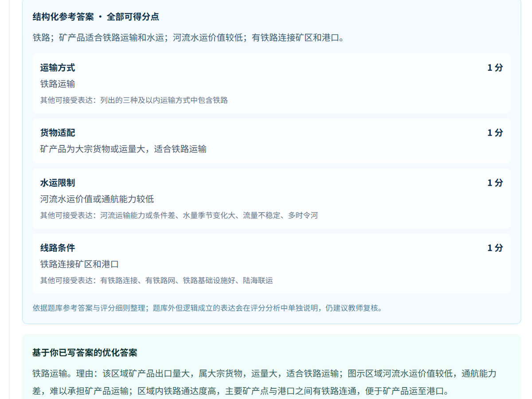
Task: Click the 1 分 score beside 线路条件
Action: [495, 248]
